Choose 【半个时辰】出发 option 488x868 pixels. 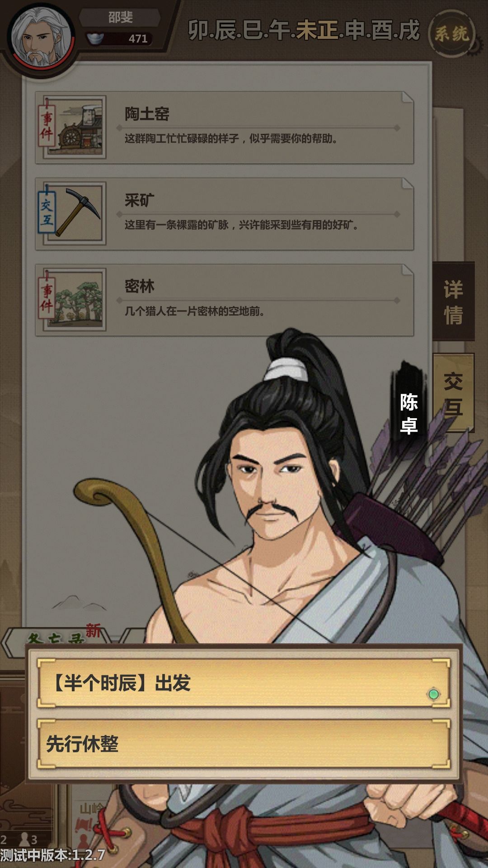(x=244, y=683)
